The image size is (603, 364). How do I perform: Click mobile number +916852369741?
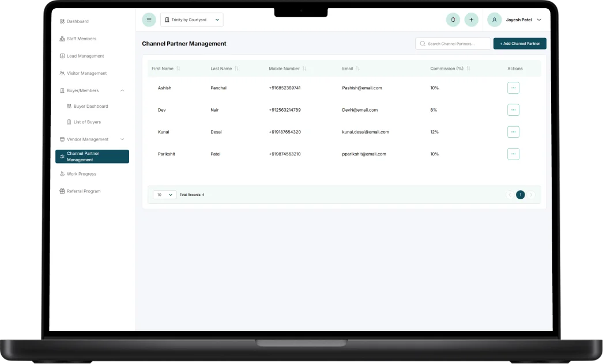[285, 88]
